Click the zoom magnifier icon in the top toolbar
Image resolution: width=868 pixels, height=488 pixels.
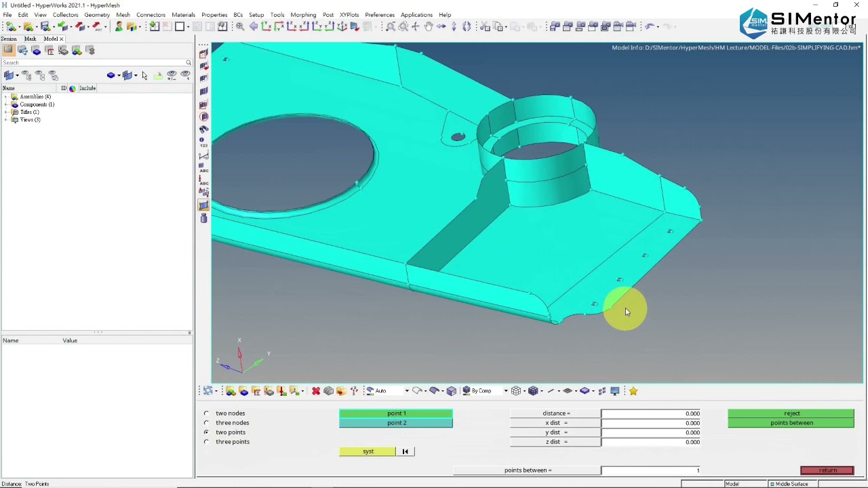click(240, 26)
